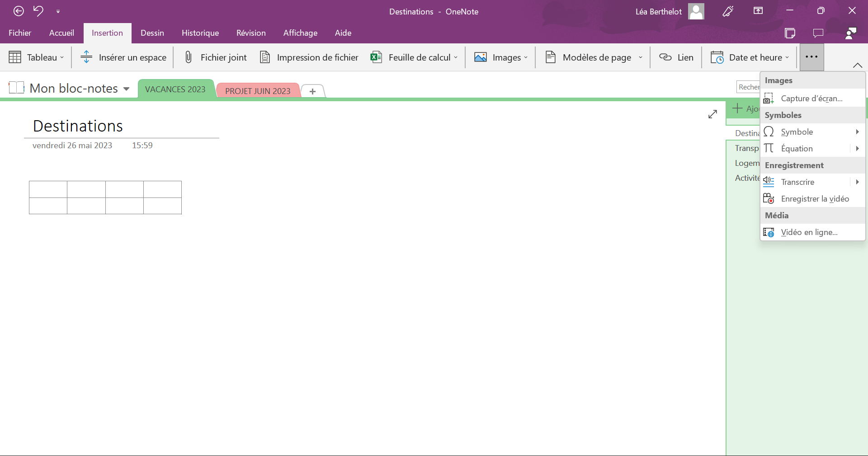The height and width of the screenshot is (456, 868).
Task: Click Insérer un espace tool
Action: coord(123,57)
